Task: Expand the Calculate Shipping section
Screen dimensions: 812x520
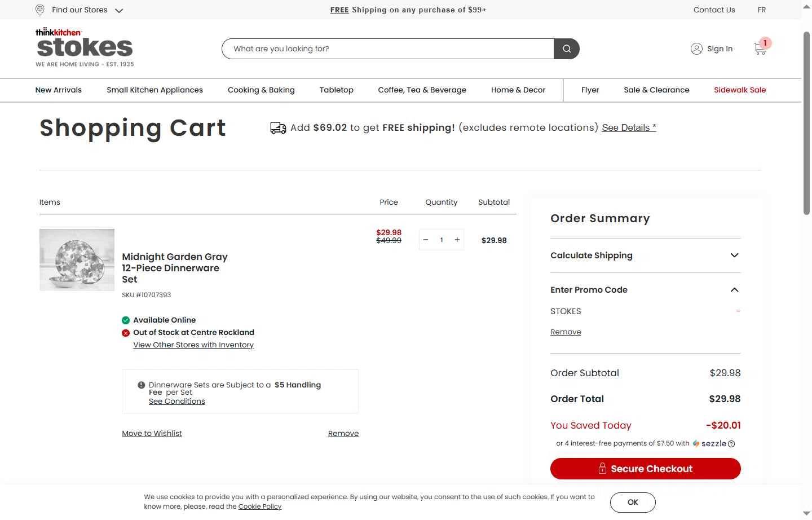Action: [x=645, y=255]
